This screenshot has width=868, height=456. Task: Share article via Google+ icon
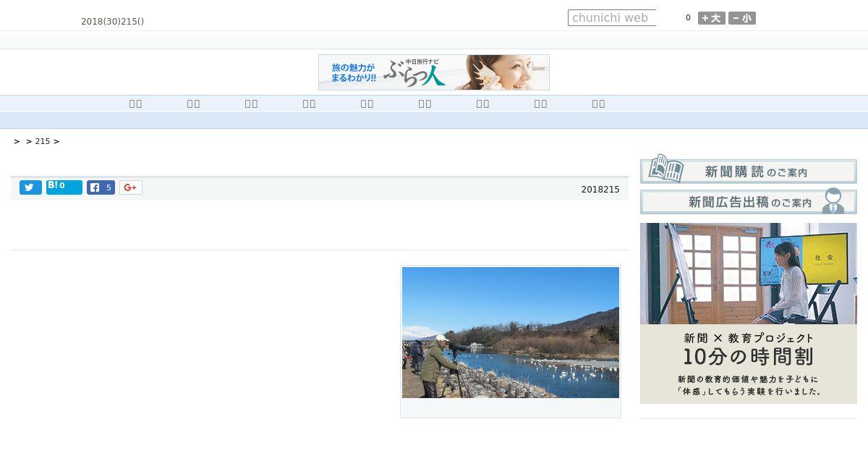[130, 187]
